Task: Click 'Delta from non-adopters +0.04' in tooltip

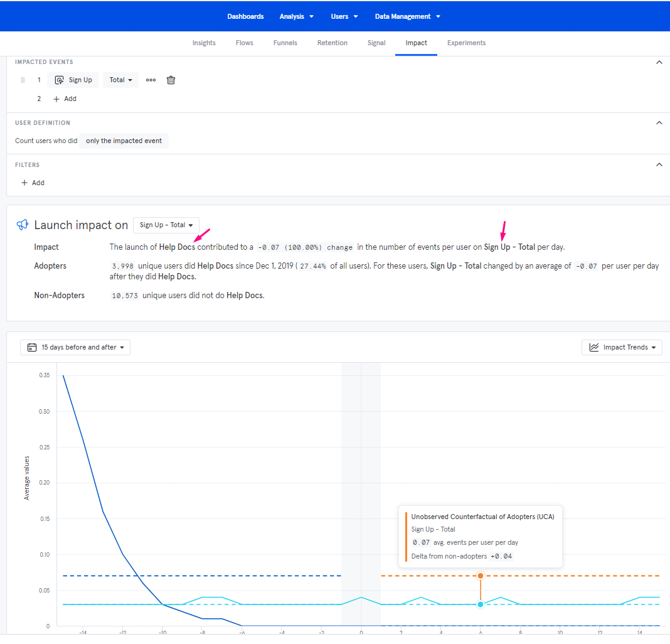Action: pyautogui.click(x=462, y=556)
